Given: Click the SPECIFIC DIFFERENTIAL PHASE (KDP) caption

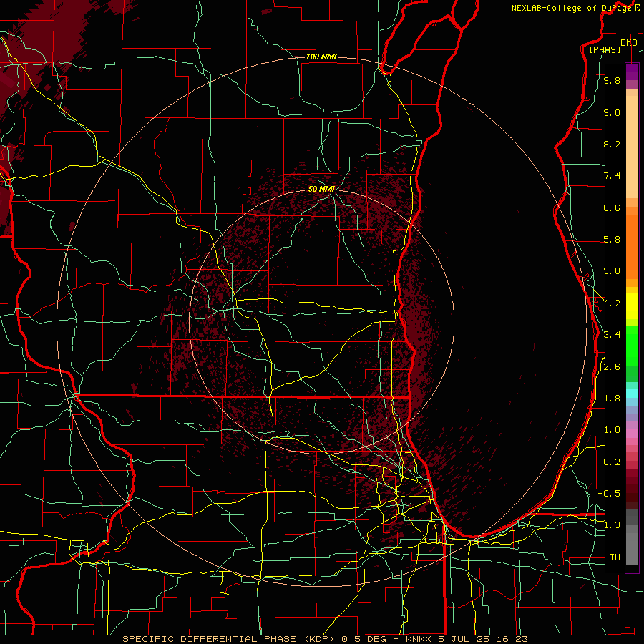Looking at the screenshot, I should pyautogui.click(x=230, y=639).
